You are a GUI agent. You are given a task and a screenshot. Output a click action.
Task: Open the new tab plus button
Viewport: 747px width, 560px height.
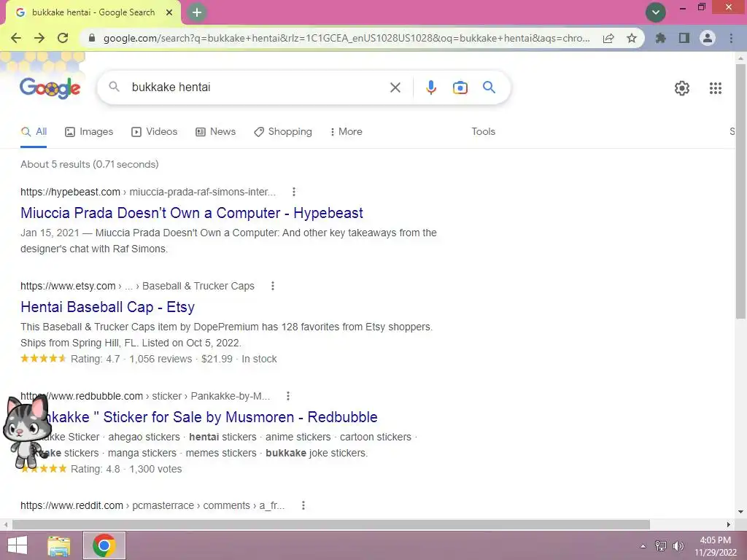click(x=197, y=13)
